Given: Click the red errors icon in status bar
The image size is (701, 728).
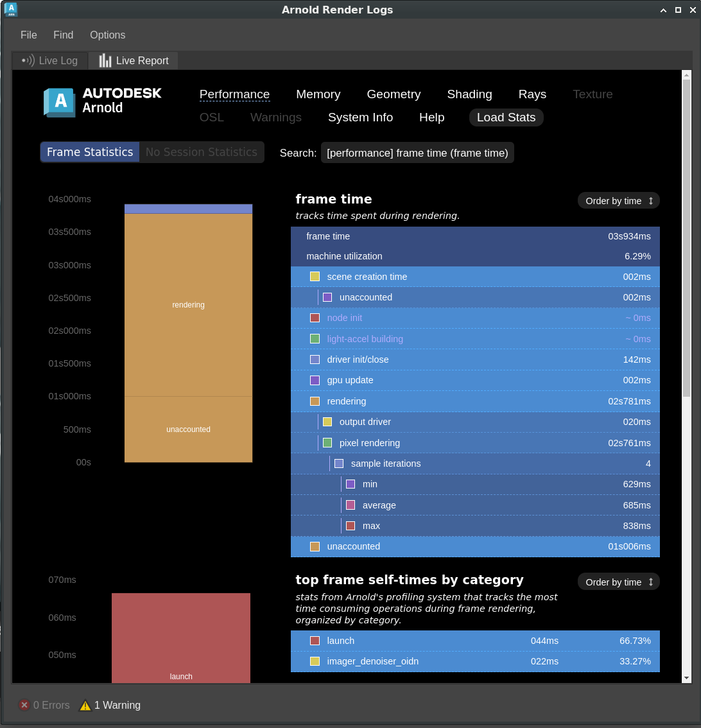Looking at the screenshot, I should pos(24,705).
